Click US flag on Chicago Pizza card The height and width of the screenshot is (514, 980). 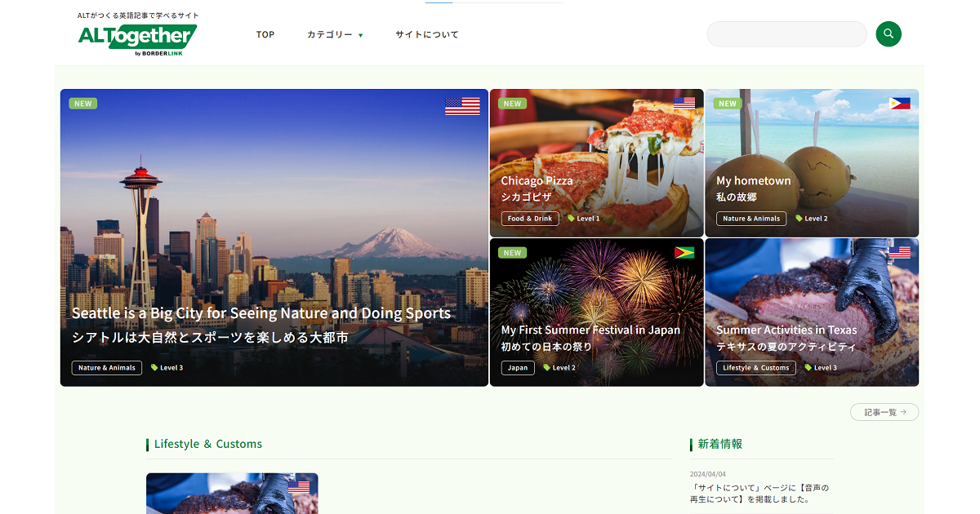pos(684,103)
